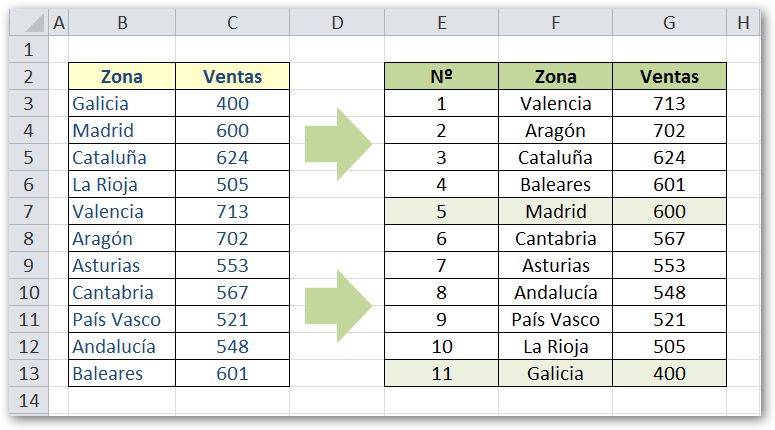Click the green Nº header cell
The height and width of the screenshot is (430, 775).
tap(441, 76)
